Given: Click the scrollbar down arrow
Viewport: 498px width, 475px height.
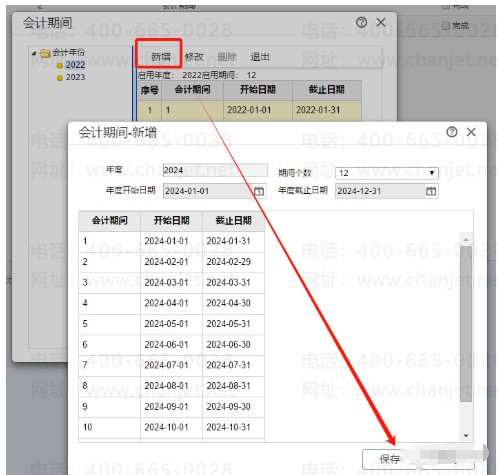Looking at the screenshot, I should click(x=466, y=436).
